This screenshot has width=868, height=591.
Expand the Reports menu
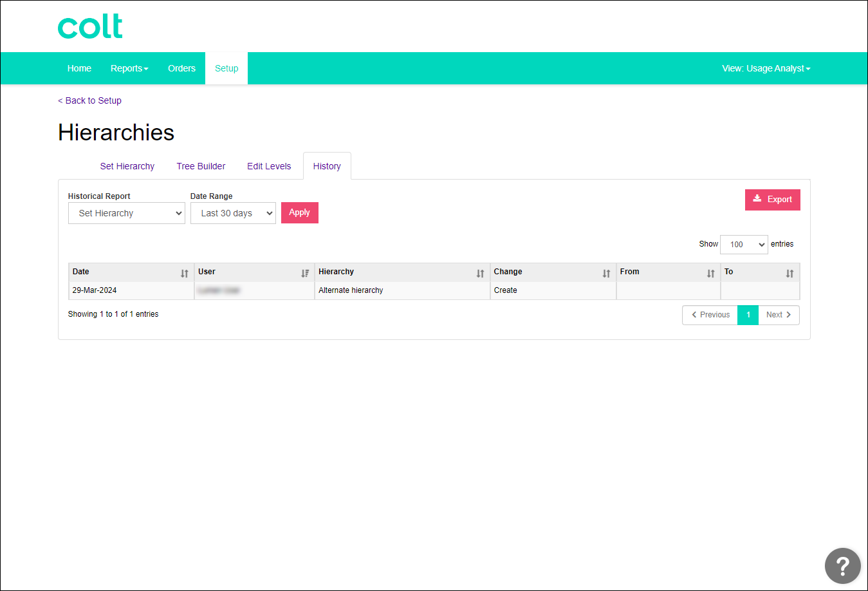tap(129, 68)
